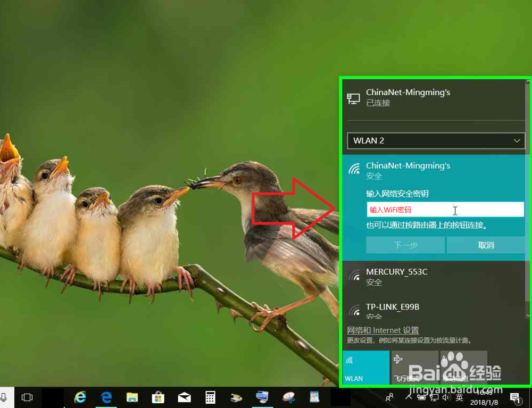The image size is (532, 408).
Task: Show hidden system tray icons
Action: [409, 397]
